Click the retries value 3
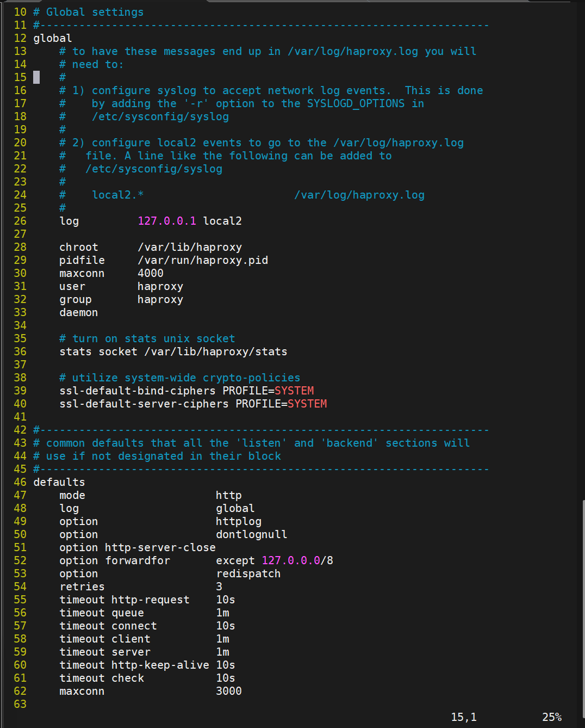The width and height of the screenshot is (585, 728). tap(219, 587)
